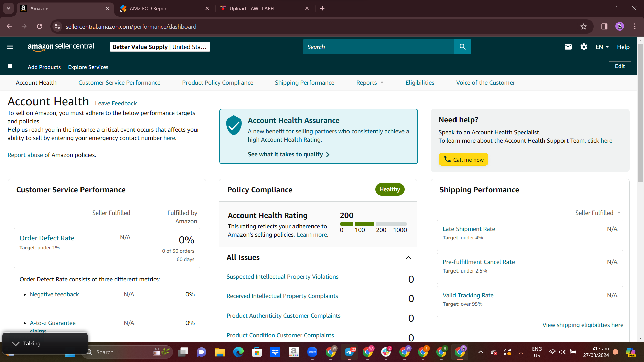The height and width of the screenshot is (362, 644).
Task: Reload the current page
Action: pos(39,27)
